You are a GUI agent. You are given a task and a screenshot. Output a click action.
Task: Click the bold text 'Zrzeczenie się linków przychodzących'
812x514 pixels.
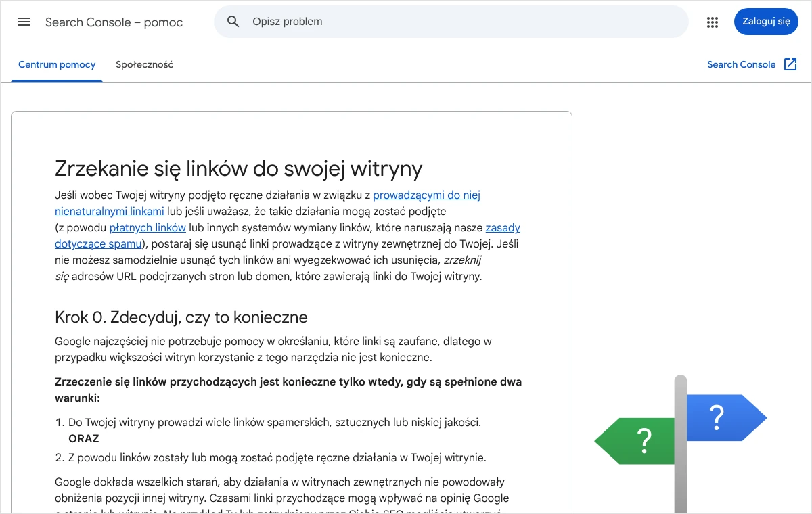(156, 382)
